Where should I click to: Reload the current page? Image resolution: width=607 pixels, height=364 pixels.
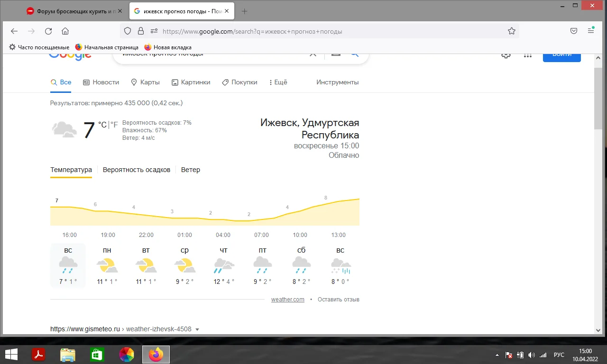[48, 31]
